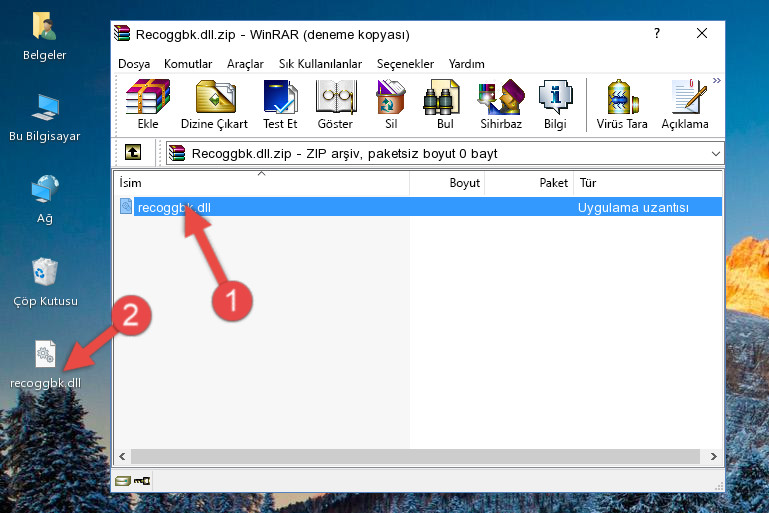
Task: Click the Virüs Tara scan icon
Action: click(x=622, y=104)
